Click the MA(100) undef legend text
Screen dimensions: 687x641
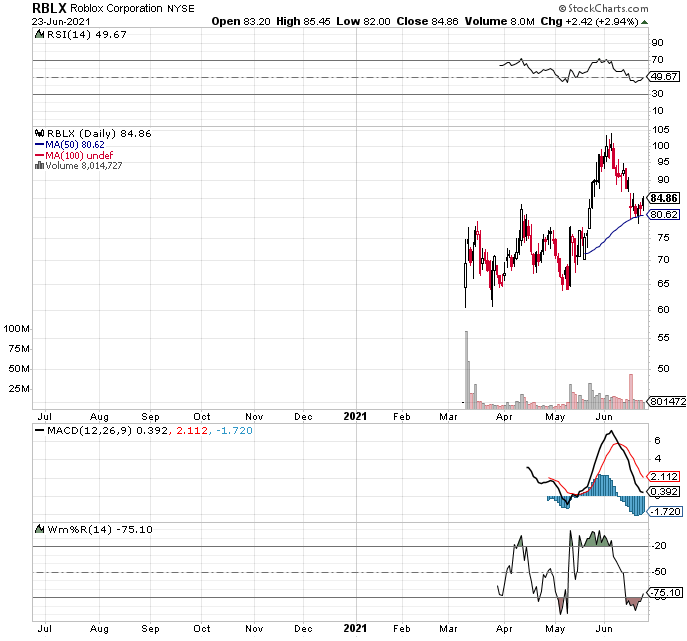[x=79, y=155]
